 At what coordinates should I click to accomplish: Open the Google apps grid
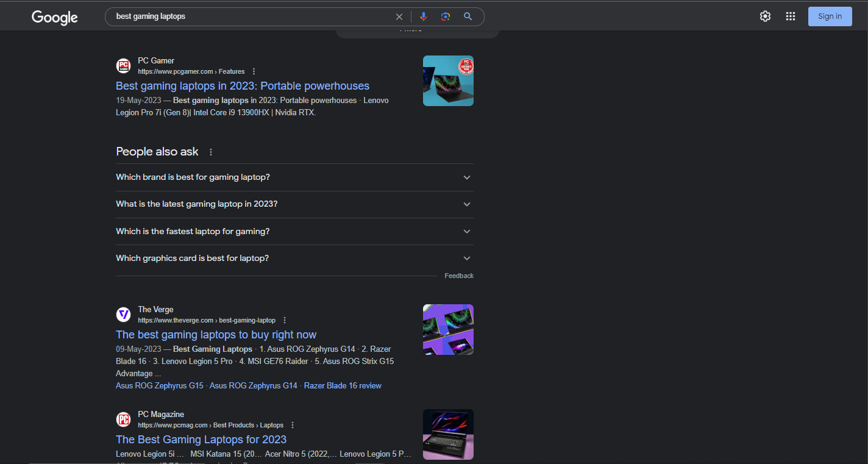coord(791,16)
